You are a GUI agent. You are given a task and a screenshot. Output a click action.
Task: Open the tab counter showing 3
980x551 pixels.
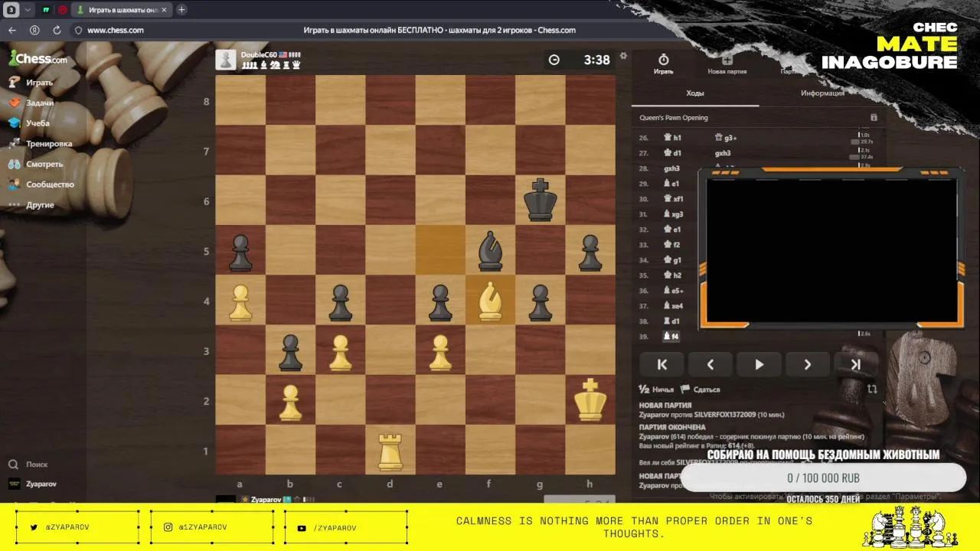pos(11,10)
